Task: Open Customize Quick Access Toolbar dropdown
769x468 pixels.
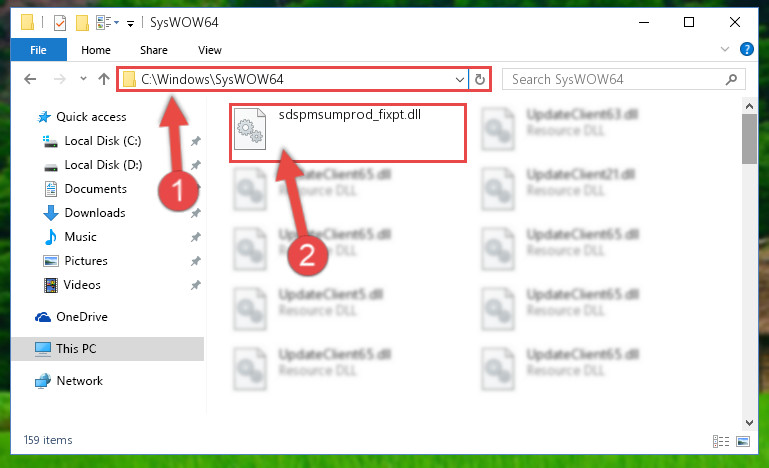Action: point(130,23)
